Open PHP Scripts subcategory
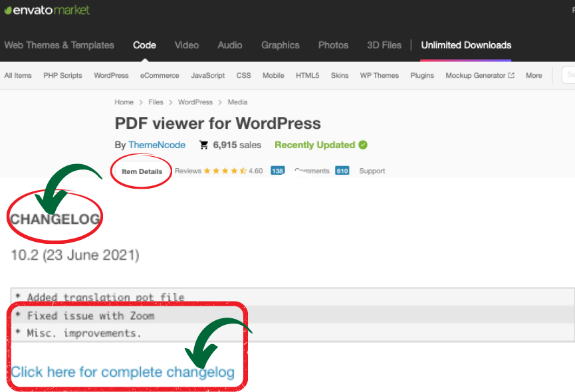 pos(62,76)
